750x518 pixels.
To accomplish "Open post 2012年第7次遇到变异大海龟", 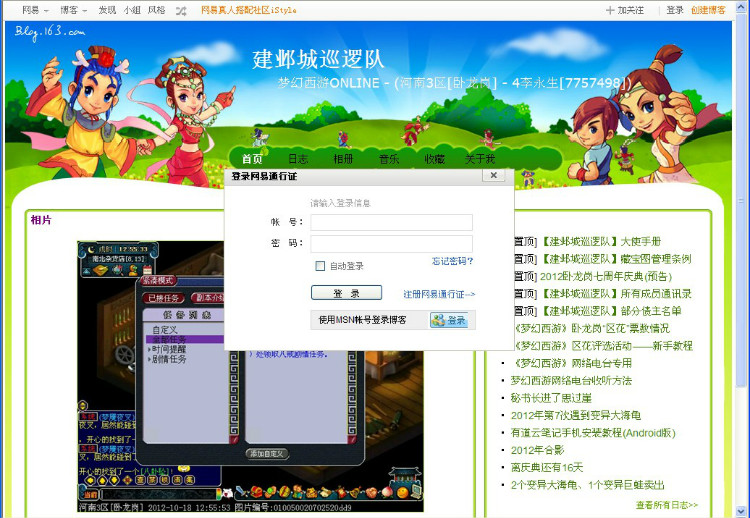I will click(575, 416).
